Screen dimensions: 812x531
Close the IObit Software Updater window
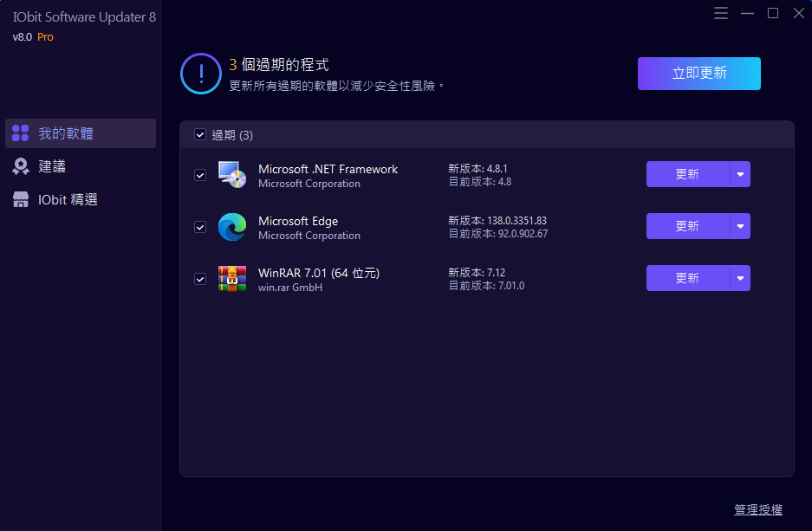(798, 13)
